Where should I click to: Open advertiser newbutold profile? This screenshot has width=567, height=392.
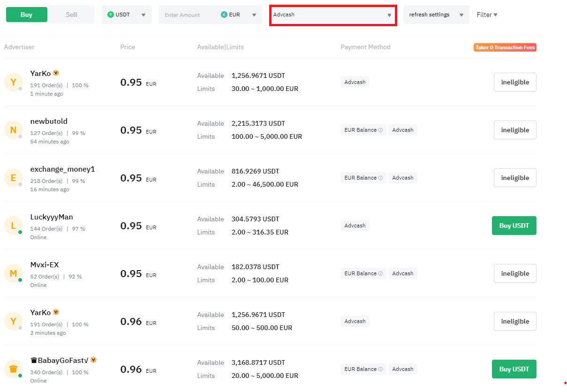(49, 121)
